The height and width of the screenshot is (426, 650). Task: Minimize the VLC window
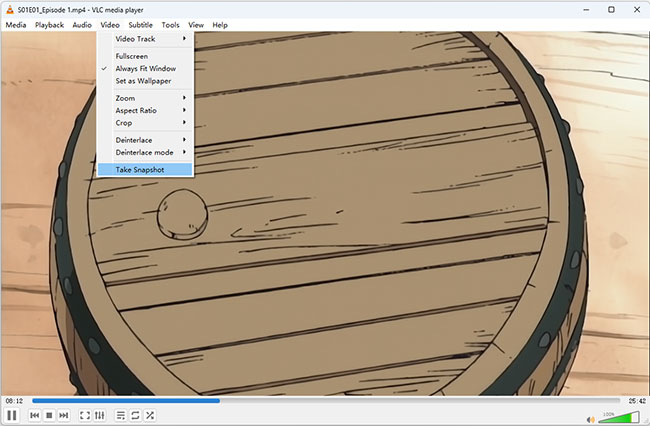point(586,10)
